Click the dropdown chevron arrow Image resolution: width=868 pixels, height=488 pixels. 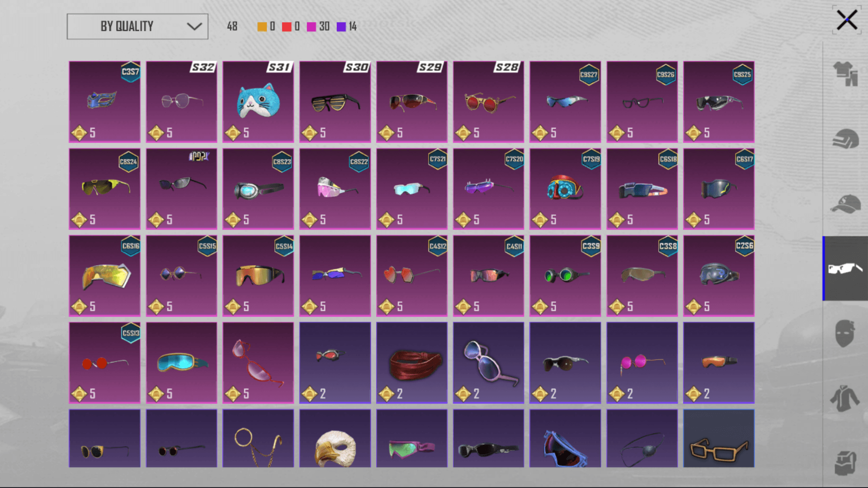[x=194, y=26]
